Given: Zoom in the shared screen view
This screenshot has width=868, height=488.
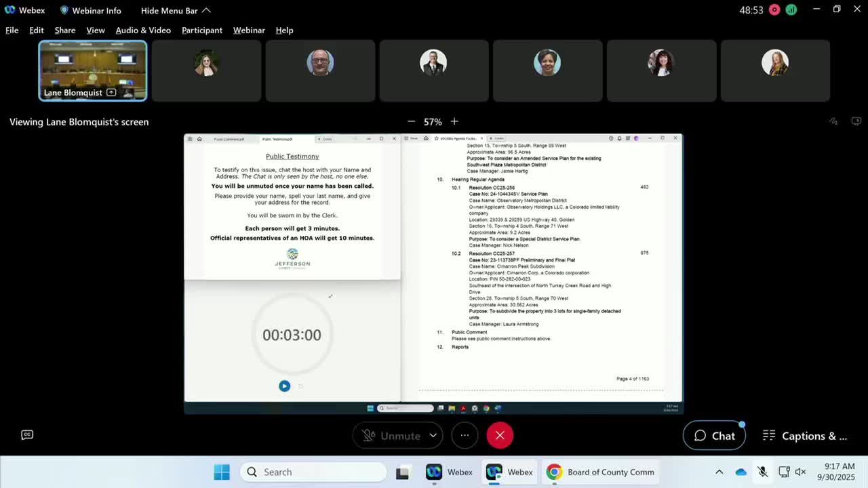Looking at the screenshot, I should (x=454, y=121).
